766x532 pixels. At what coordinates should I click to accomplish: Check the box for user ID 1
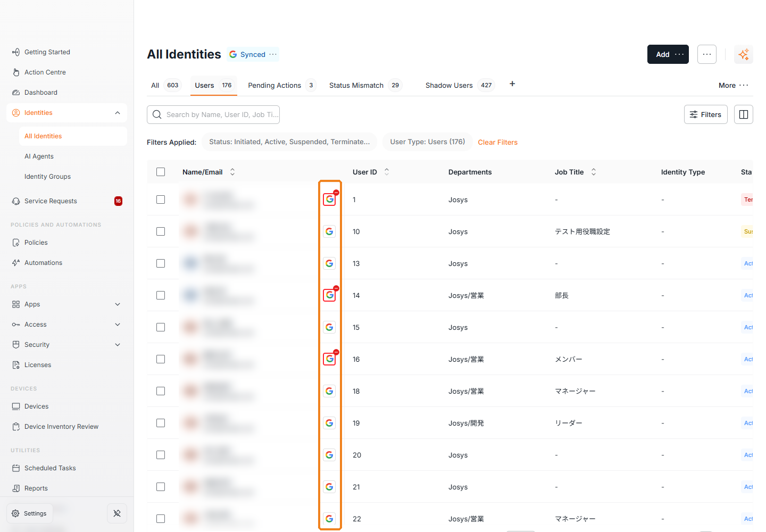click(x=161, y=199)
